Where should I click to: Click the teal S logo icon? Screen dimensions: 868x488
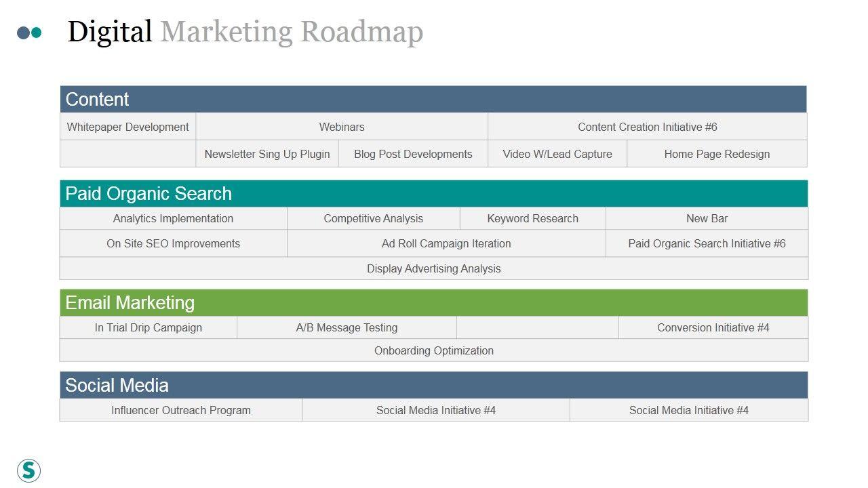(x=28, y=470)
